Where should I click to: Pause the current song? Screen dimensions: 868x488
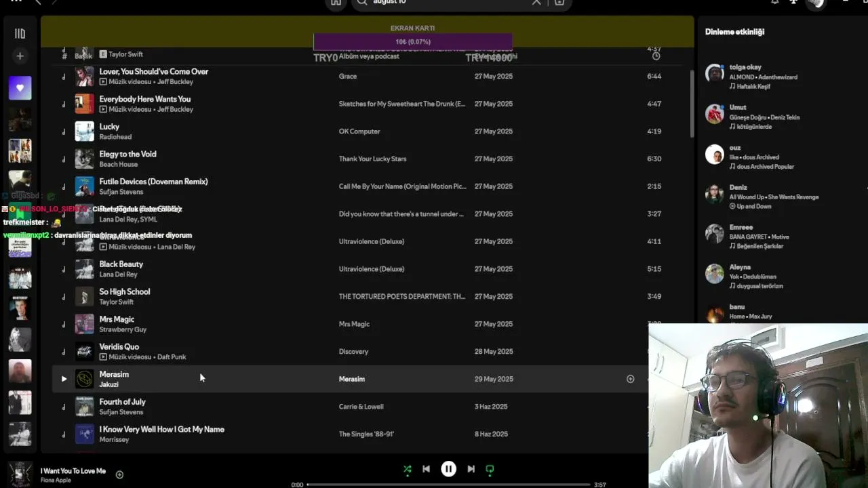pyautogui.click(x=448, y=469)
